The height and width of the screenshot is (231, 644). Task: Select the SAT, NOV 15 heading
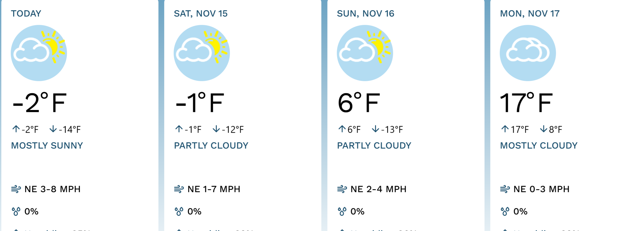click(x=200, y=14)
